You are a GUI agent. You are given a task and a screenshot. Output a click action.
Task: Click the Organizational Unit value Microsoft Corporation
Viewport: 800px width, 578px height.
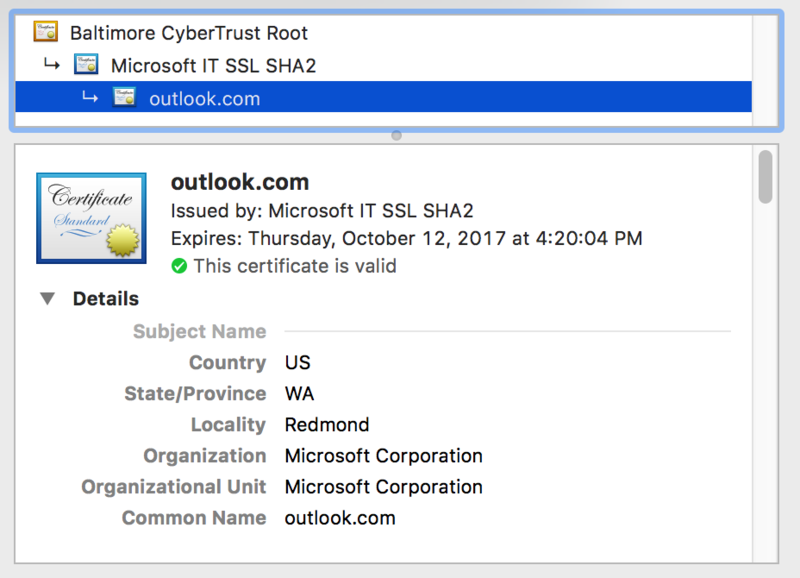(x=383, y=487)
